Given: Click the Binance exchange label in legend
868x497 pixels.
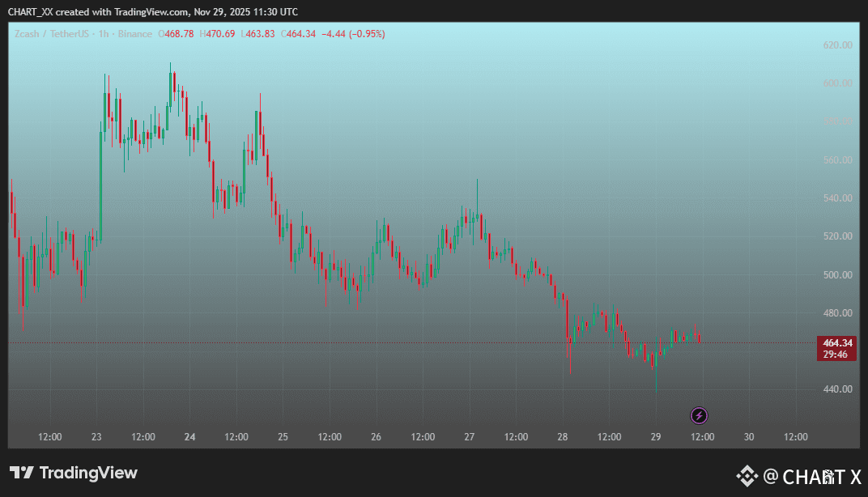Looking at the screenshot, I should (134, 34).
